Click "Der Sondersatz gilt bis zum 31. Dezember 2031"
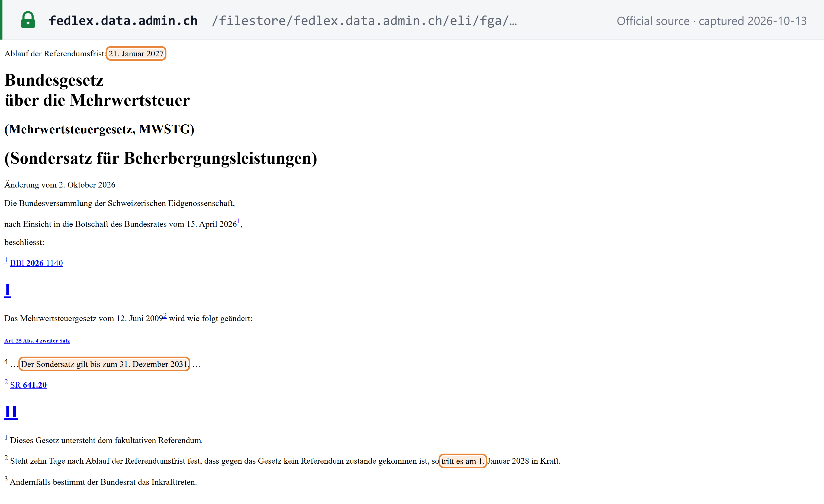The width and height of the screenshot is (824, 504). click(104, 364)
